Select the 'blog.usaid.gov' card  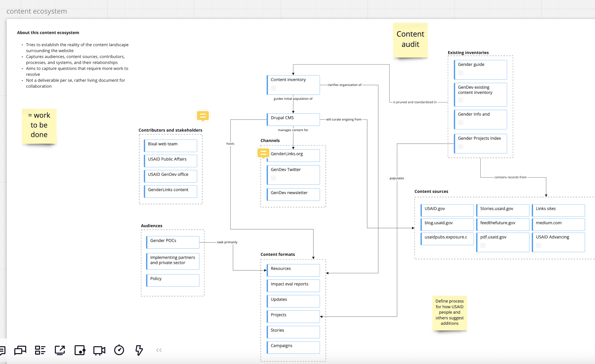click(447, 225)
